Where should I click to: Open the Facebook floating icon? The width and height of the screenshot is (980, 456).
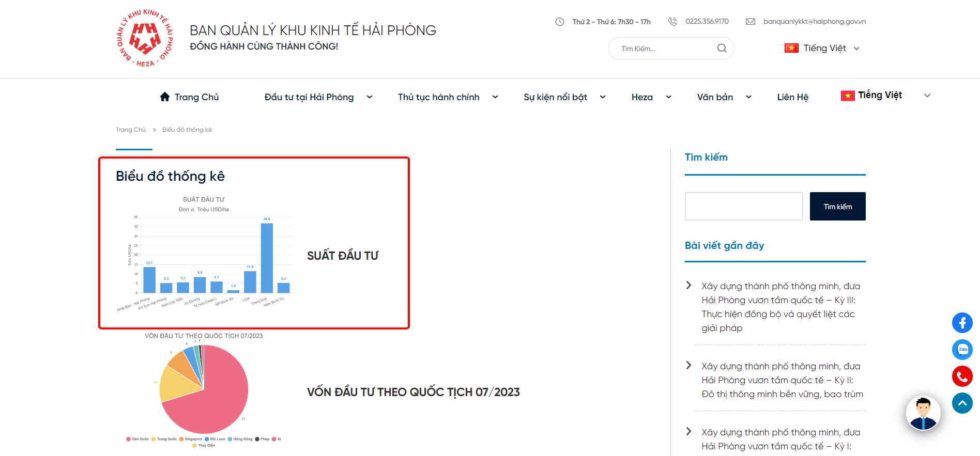pyautogui.click(x=962, y=323)
